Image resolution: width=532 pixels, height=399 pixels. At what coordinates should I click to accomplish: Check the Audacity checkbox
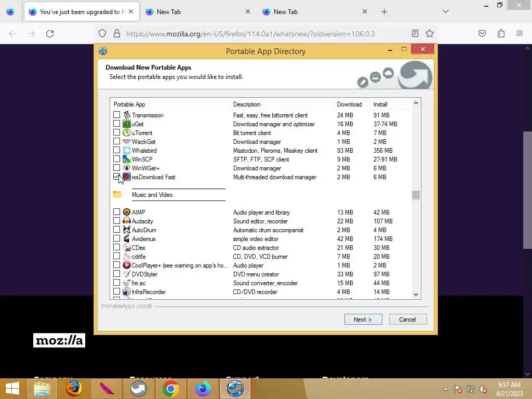[116, 220]
